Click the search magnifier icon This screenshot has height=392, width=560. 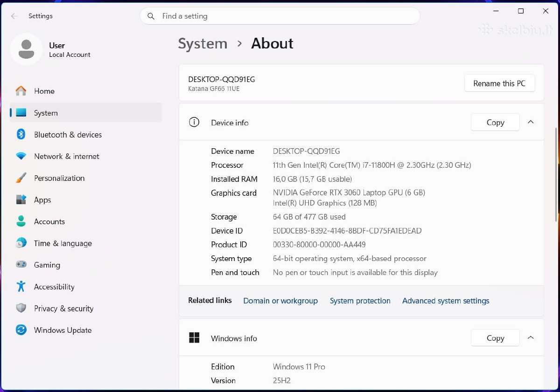point(151,16)
